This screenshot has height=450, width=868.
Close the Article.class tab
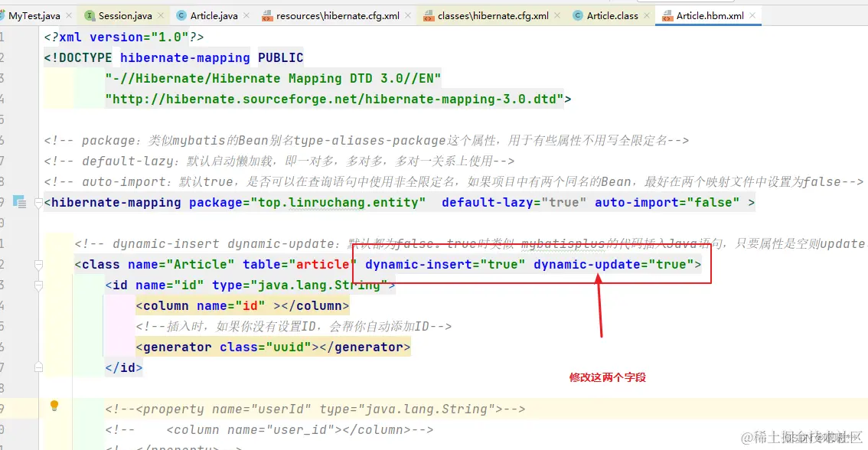pyautogui.click(x=647, y=15)
